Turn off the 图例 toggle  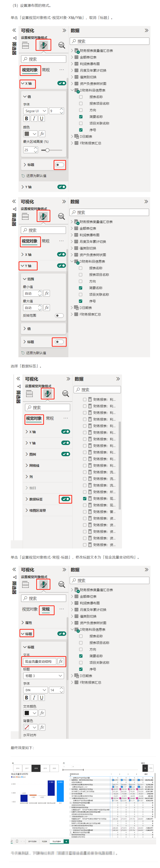66,454
